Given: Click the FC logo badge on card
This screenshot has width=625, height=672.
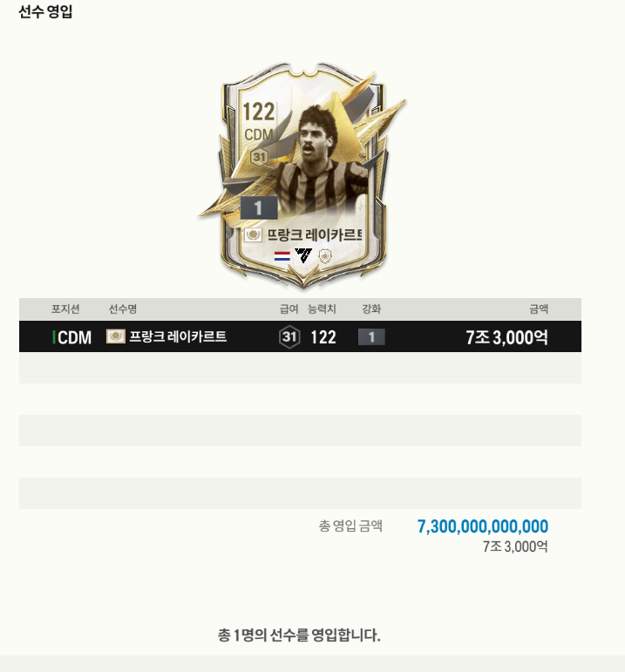Looking at the screenshot, I should click(x=303, y=256).
